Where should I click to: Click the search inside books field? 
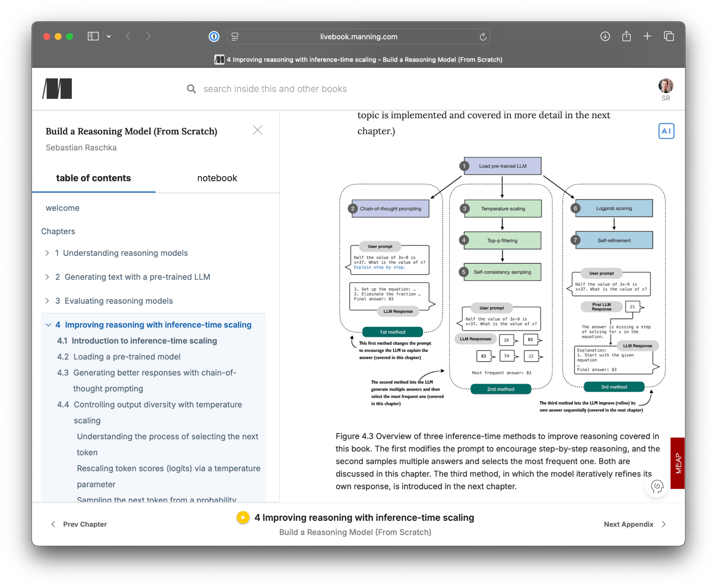(275, 89)
